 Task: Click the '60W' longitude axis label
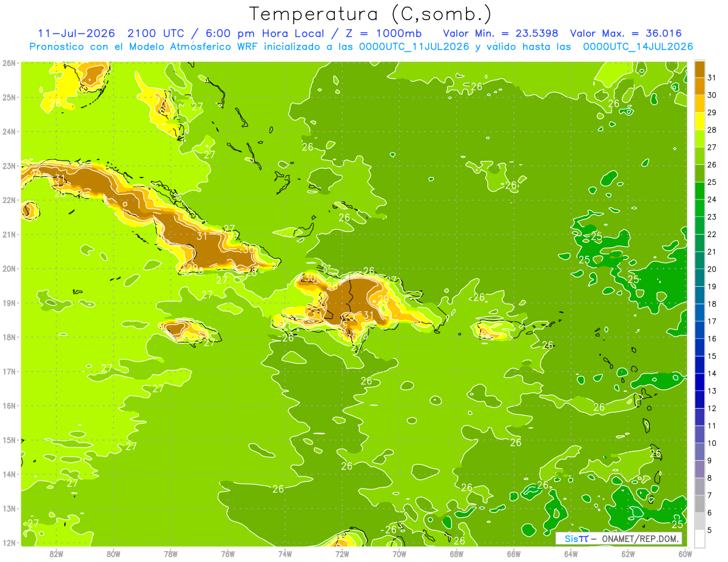(x=686, y=554)
